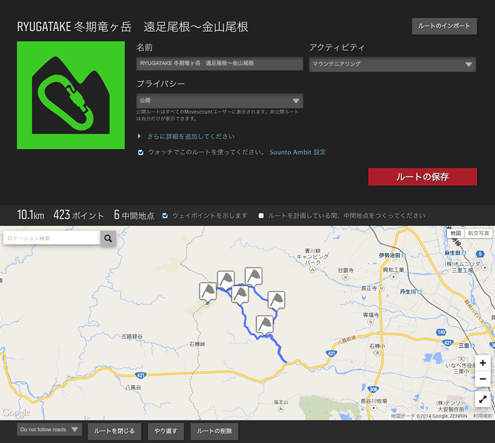Toggle the show waypoints checkbox
Screen dimensions: 495x443
point(165,216)
